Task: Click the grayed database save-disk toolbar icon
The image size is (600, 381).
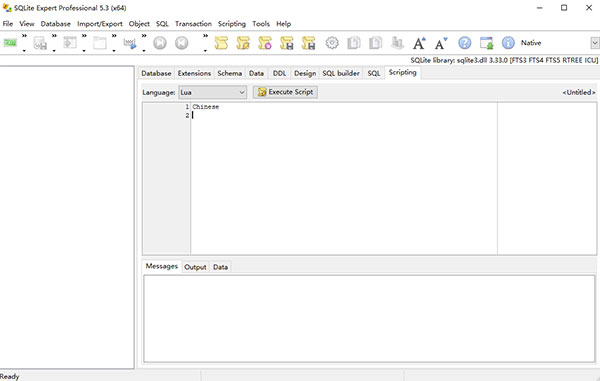Action: (x=40, y=43)
